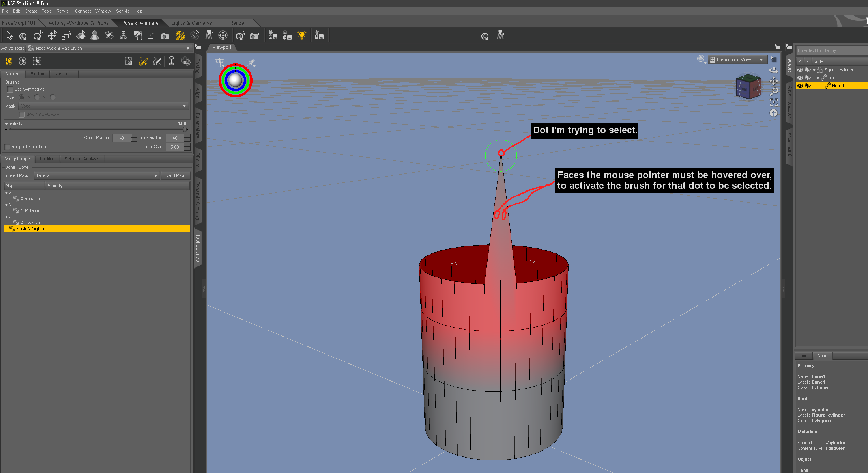Open the Render menu
This screenshot has height=473, width=868.
tap(63, 11)
